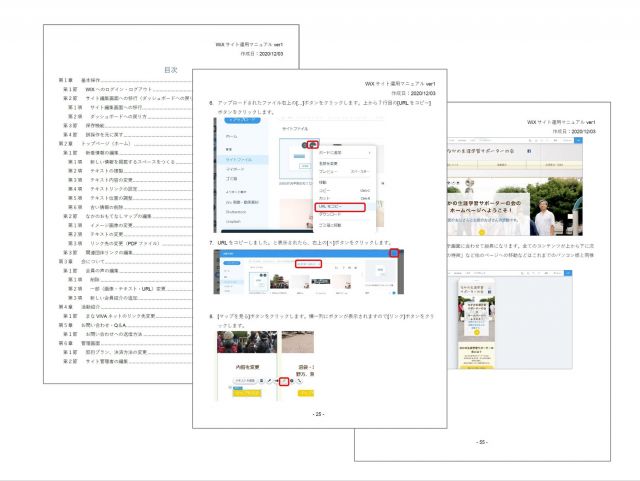640x481 pixels.
Task: Select テキスト位置の調整 contents entry
Action: (x=129, y=198)
